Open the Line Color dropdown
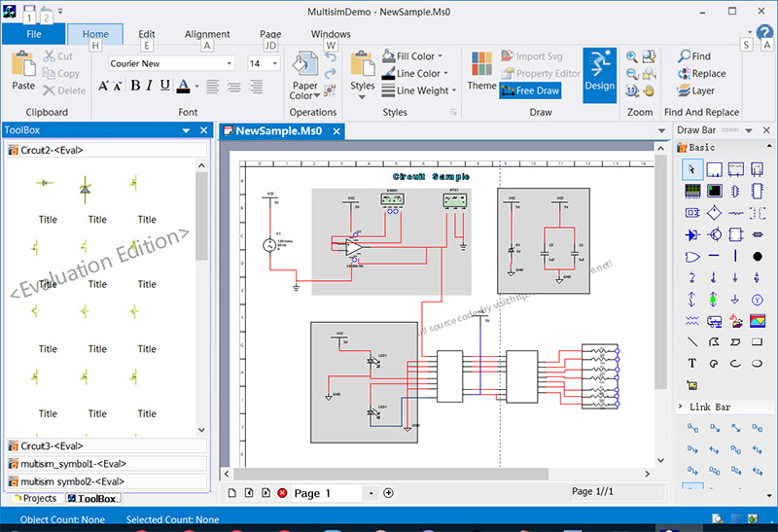 tap(445, 74)
